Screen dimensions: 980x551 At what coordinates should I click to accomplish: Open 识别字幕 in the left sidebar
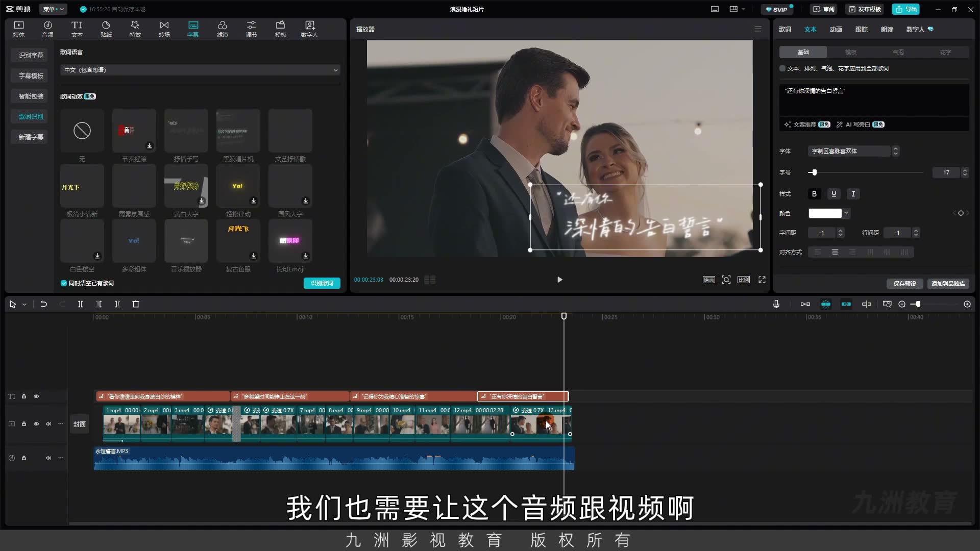point(31,55)
